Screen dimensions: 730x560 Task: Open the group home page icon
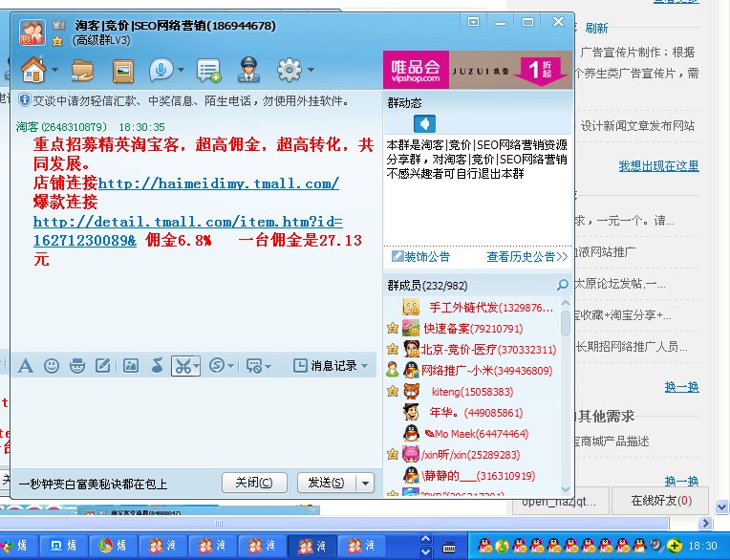(x=33, y=70)
